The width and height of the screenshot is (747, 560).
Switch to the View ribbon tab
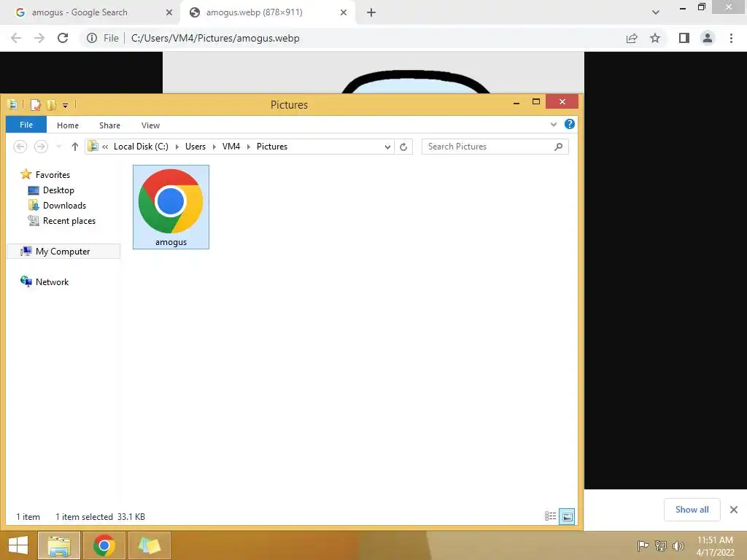(x=150, y=125)
